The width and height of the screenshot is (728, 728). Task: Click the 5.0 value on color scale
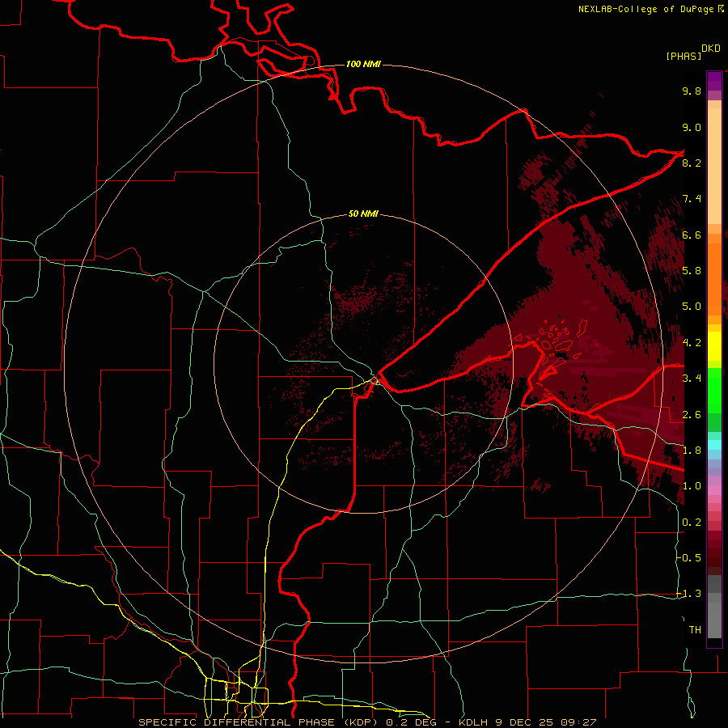pyautogui.click(x=692, y=307)
